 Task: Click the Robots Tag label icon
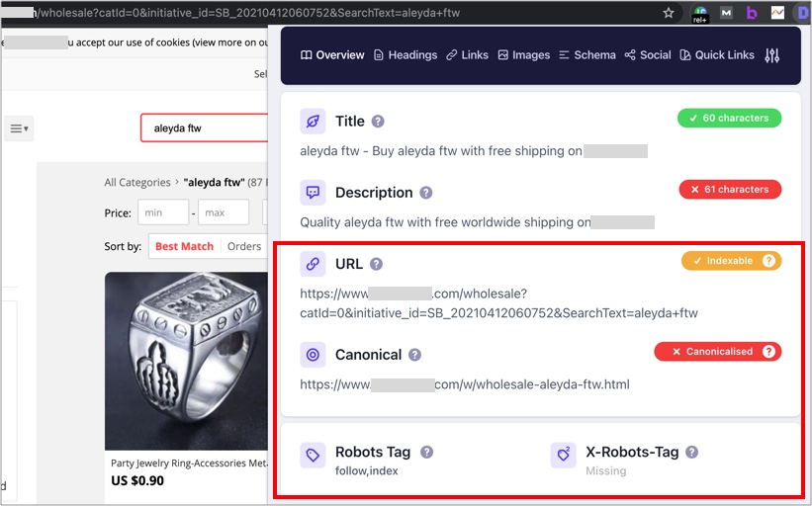click(x=313, y=456)
